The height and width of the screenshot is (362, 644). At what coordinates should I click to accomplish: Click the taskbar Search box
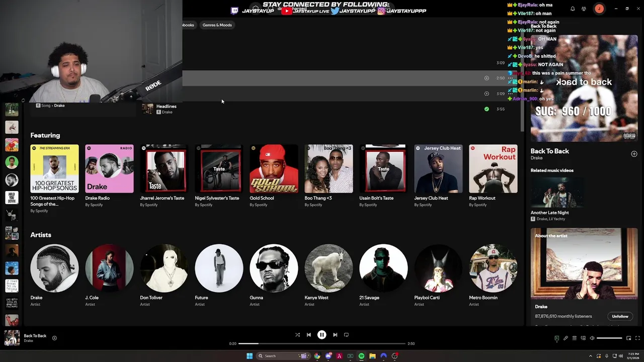pyautogui.click(x=283, y=356)
